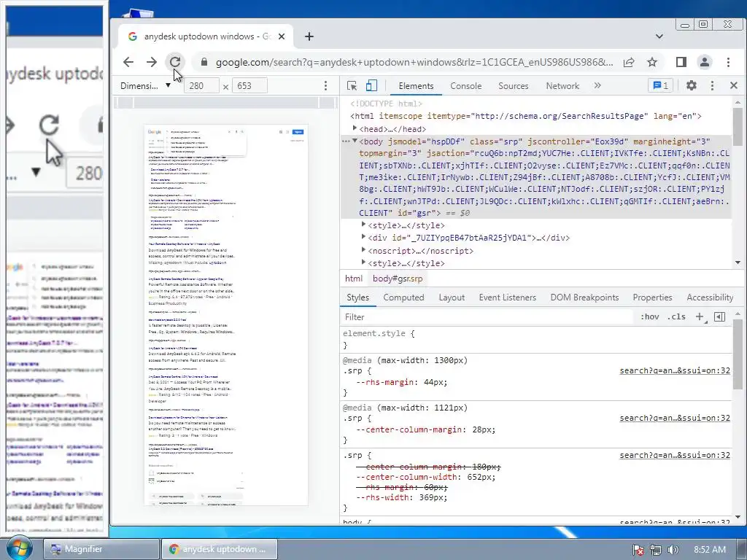
Task: Switch to the Elements tab
Action: pyautogui.click(x=416, y=86)
